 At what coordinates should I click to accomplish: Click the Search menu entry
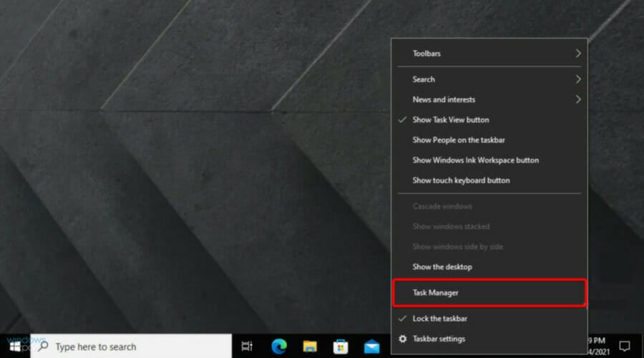tap(489, 79)
